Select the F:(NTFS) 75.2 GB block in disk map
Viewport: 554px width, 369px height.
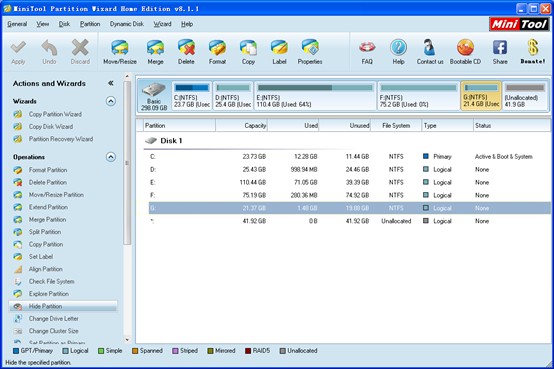point(418,96)
